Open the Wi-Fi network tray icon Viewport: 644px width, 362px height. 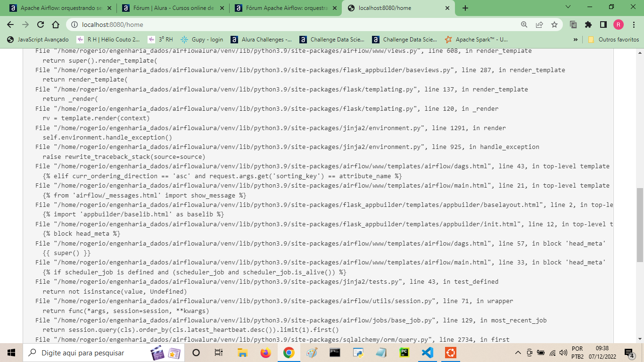[x=553, y=353]
